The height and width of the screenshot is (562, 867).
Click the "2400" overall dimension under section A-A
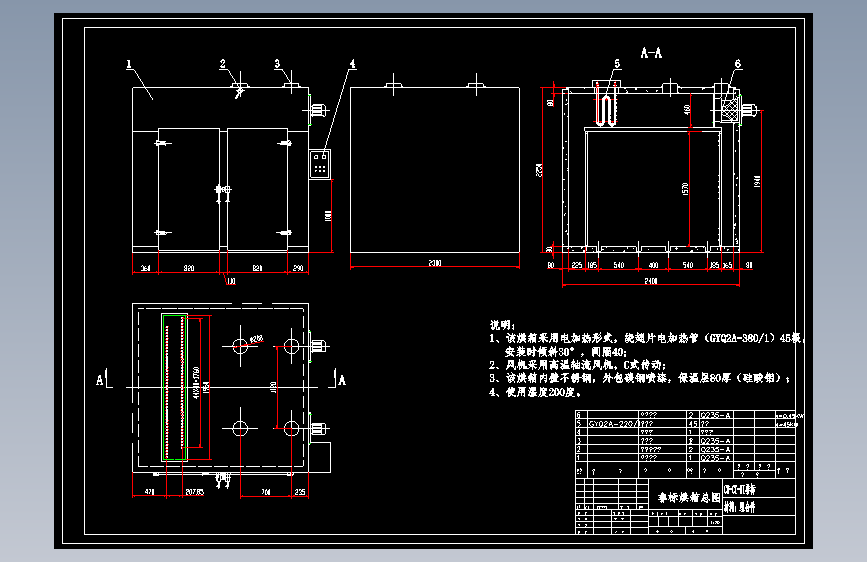coord(651,282)
